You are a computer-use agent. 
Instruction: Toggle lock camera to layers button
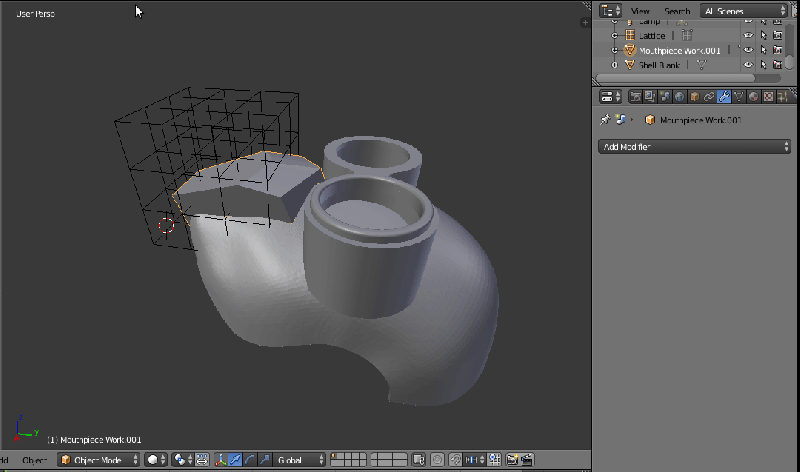[419, 460]
